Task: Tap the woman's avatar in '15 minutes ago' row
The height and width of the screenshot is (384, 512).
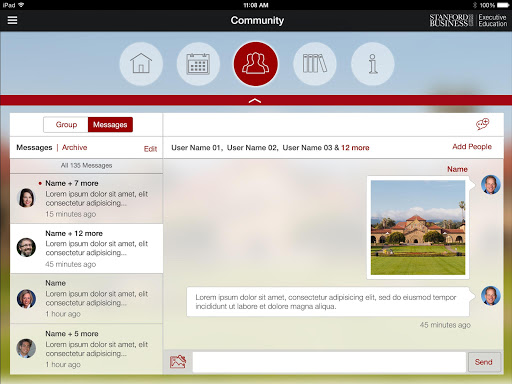Action: coord(26,198)
